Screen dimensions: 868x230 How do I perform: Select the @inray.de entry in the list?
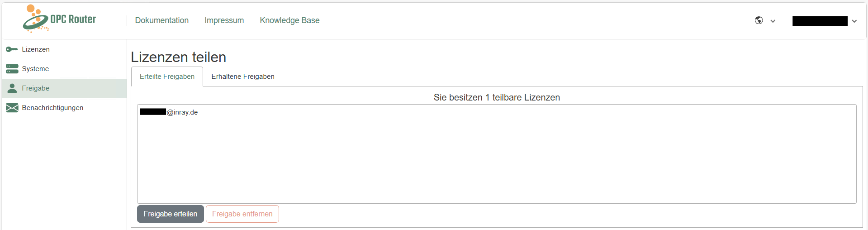[169, 112]
